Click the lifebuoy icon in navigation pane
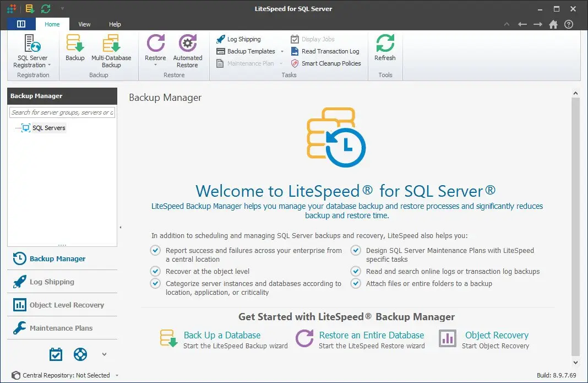 [80, 354]
